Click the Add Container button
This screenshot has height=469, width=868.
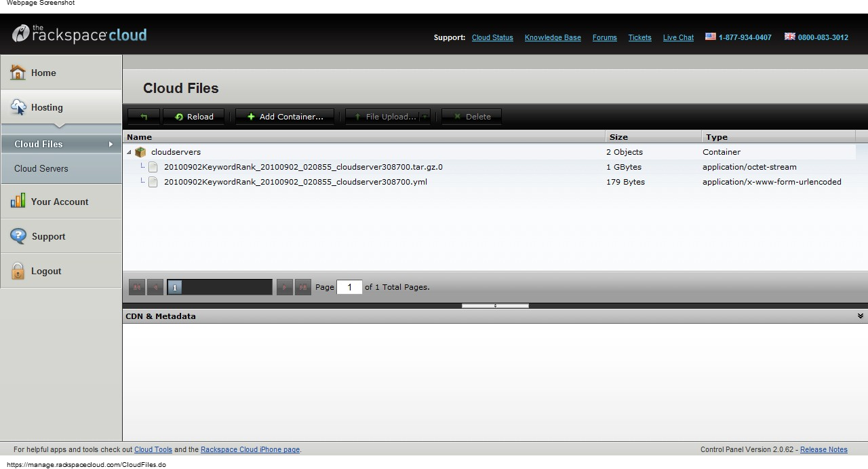285,117
